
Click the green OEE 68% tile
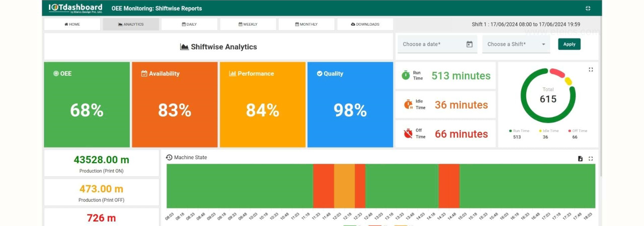87,104
